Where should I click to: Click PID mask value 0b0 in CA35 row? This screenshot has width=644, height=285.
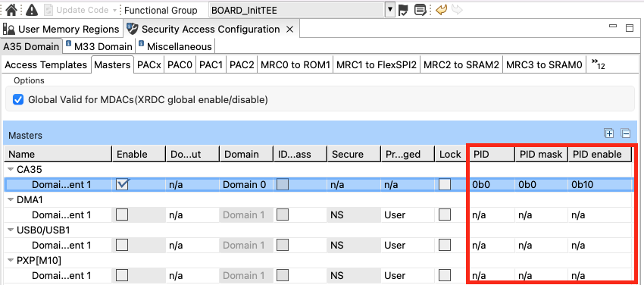click(527, 185)
